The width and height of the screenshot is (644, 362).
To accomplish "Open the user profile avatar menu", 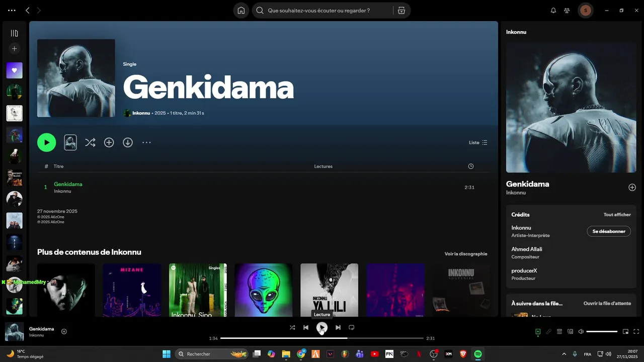I will (x=585, y=11).
